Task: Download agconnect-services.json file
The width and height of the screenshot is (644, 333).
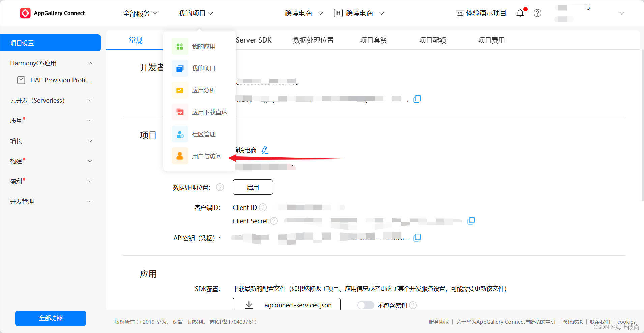Action: tap(287, 304)
